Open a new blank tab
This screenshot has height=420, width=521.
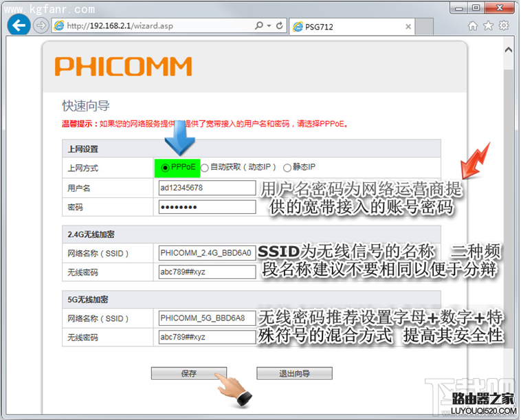424,27
